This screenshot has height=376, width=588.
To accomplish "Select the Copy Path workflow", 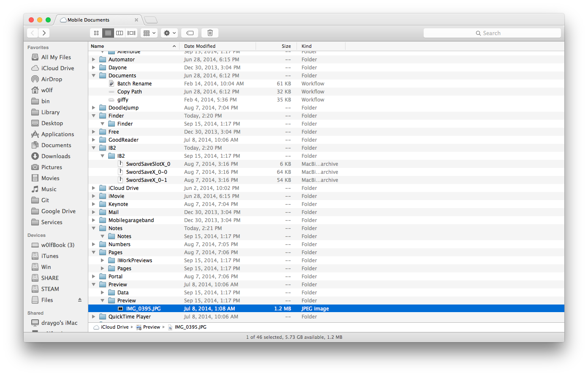I will point(326,92).
